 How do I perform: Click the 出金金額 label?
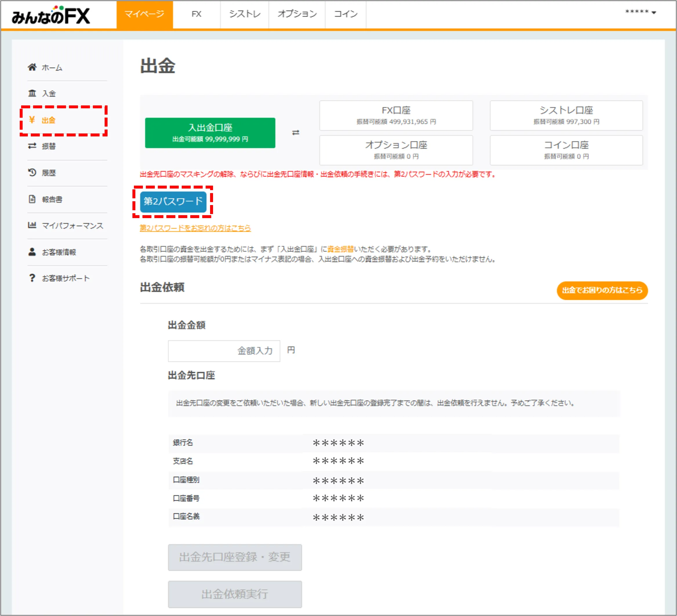point(186,325)
